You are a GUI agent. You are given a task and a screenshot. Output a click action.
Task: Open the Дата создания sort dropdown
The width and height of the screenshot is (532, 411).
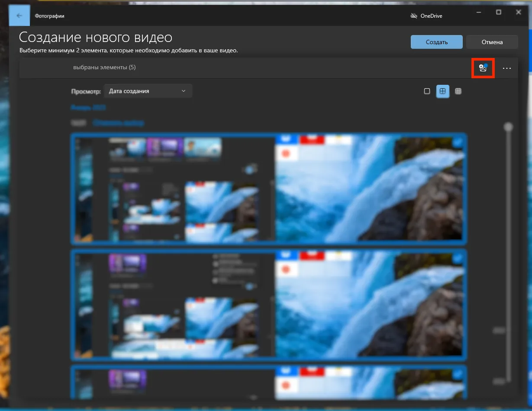tap(147, 91)
